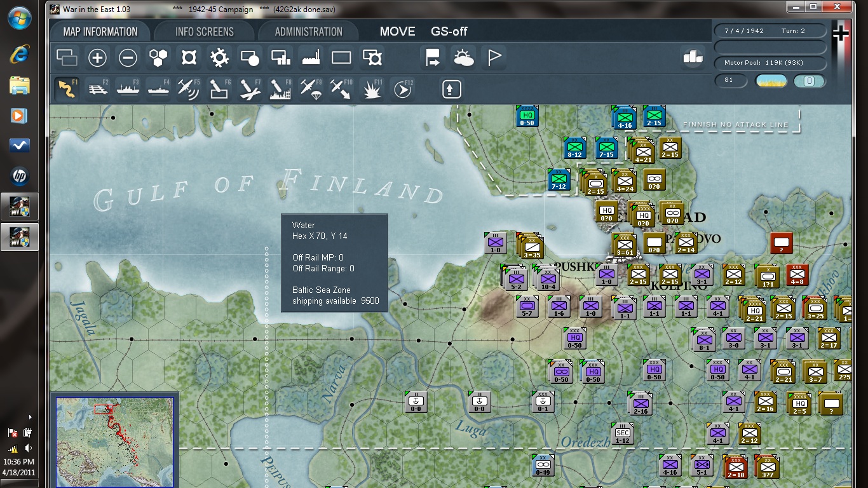Click the wheat field weather indicator
The height and width of the screenshot is (488, 868).
[771, 81]
